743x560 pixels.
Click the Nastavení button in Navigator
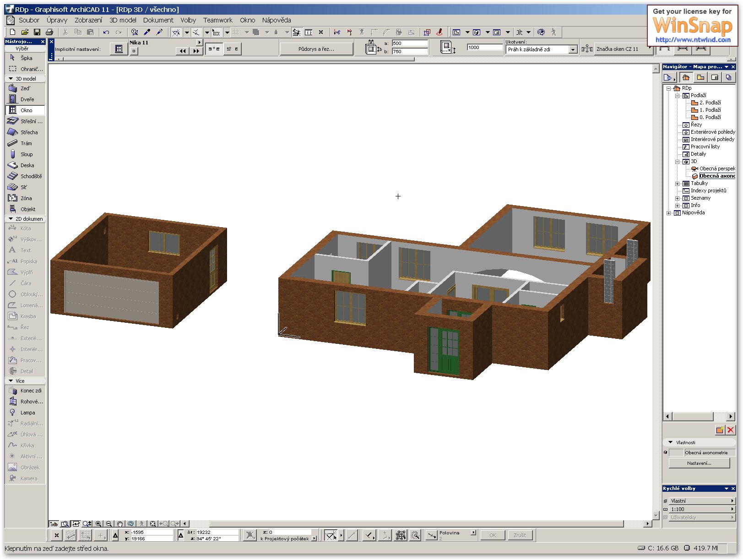pos(699,463)
